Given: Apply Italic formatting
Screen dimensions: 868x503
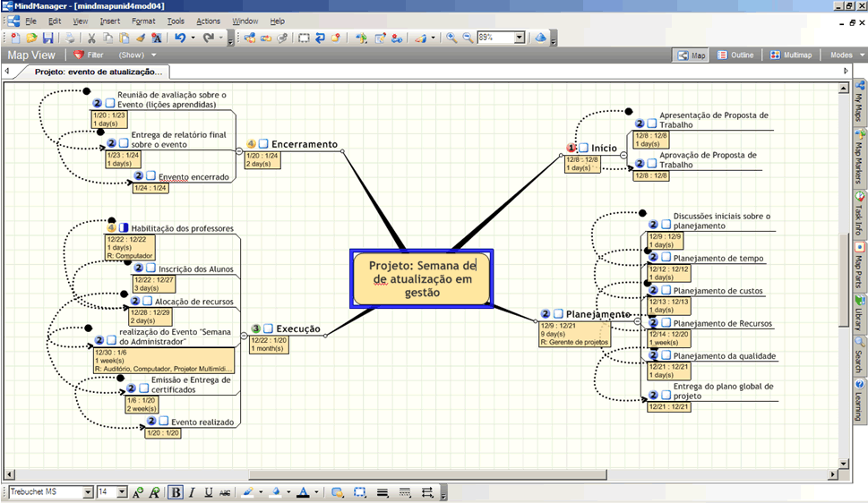Looking at the screenshot, I should (x=193, y=492).
